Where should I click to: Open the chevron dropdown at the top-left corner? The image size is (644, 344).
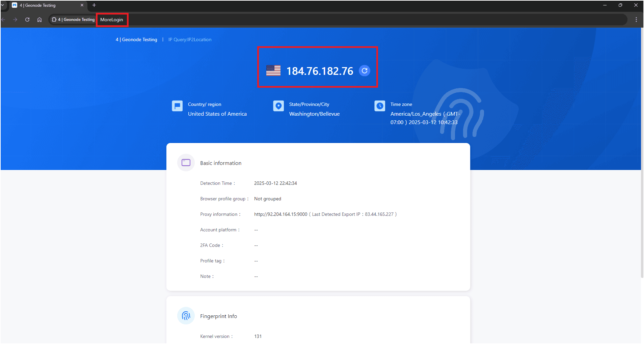pos(3,5)
